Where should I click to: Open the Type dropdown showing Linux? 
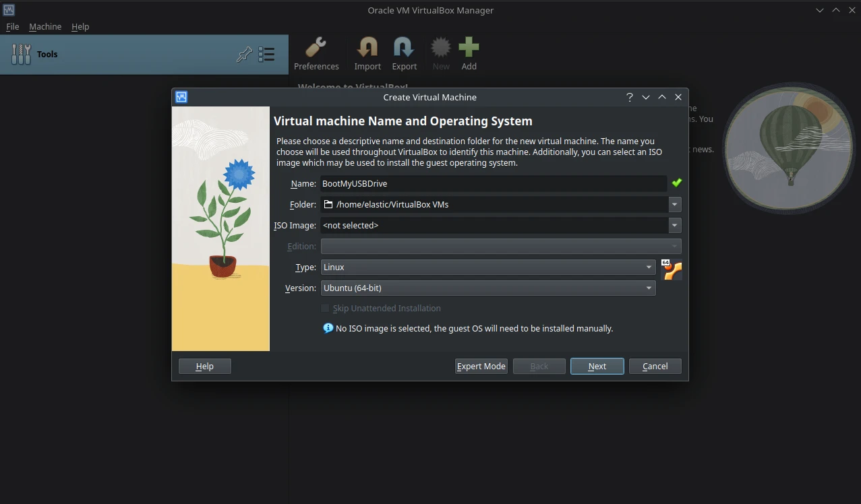point(488,267)
